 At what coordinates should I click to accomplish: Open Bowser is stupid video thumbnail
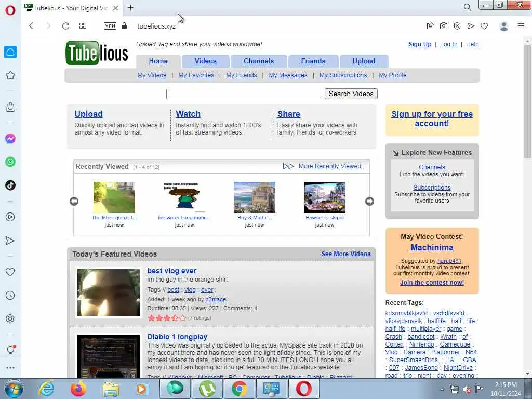pos(324,197)
